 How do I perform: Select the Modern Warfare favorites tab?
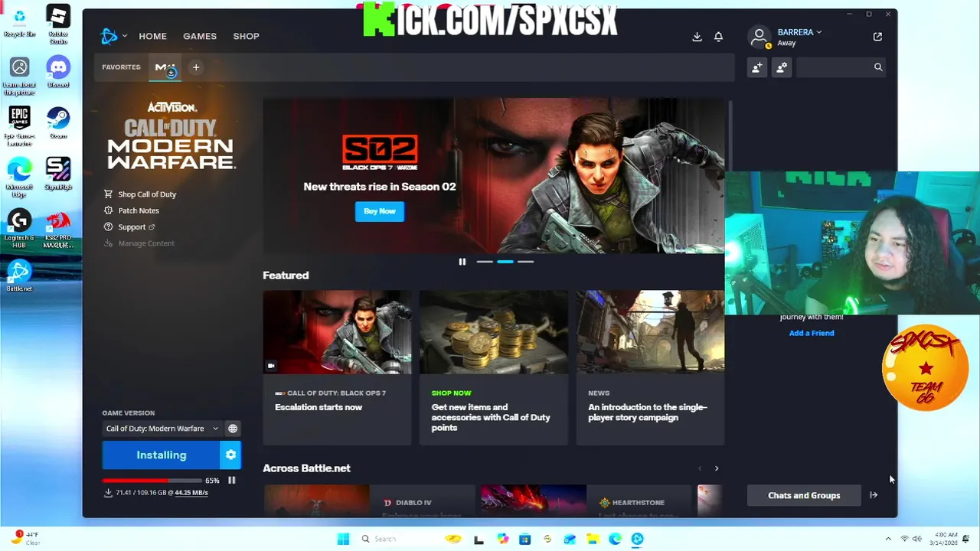165,68
